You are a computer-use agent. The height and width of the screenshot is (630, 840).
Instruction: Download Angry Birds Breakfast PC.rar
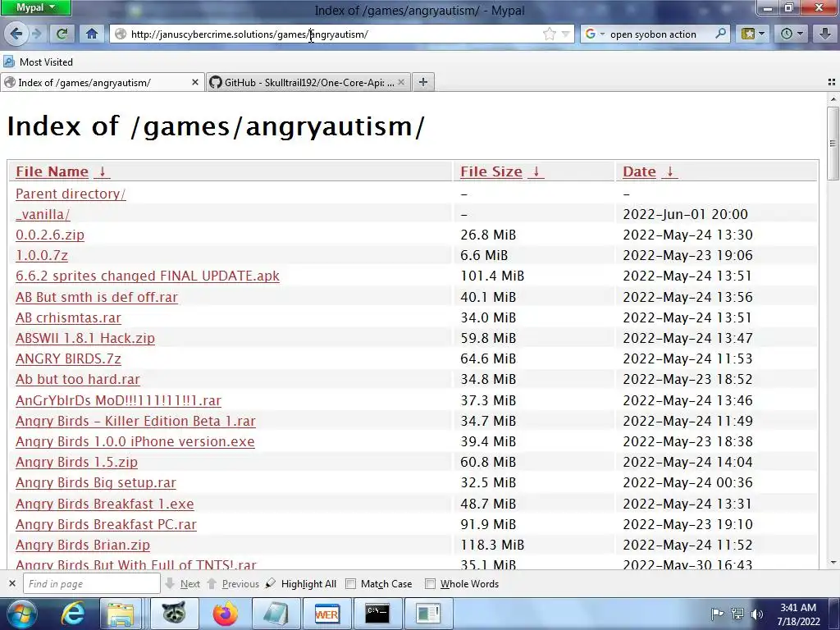pos(106,524)
